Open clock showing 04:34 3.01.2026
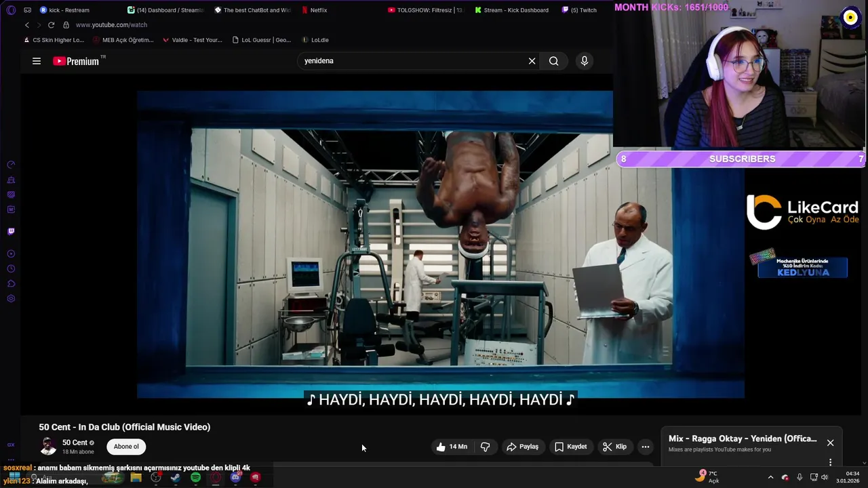868x488 pixels. 848,477
